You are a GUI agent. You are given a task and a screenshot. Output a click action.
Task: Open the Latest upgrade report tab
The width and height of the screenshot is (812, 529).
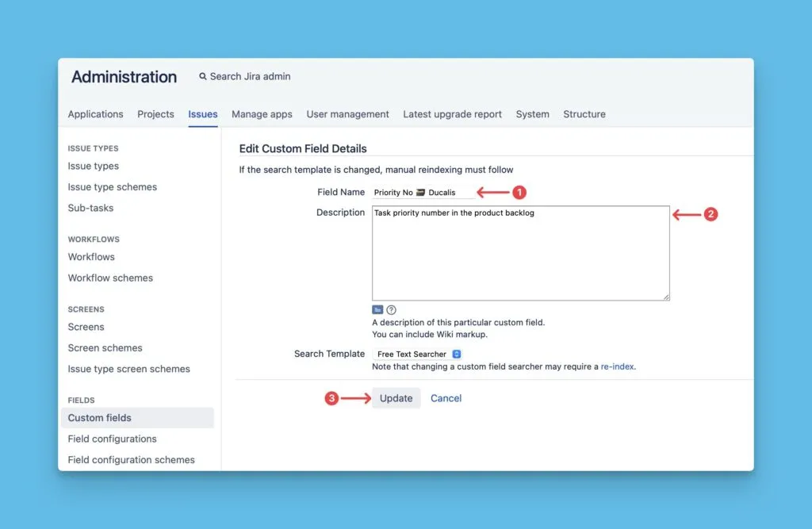[x=452, y=114]
